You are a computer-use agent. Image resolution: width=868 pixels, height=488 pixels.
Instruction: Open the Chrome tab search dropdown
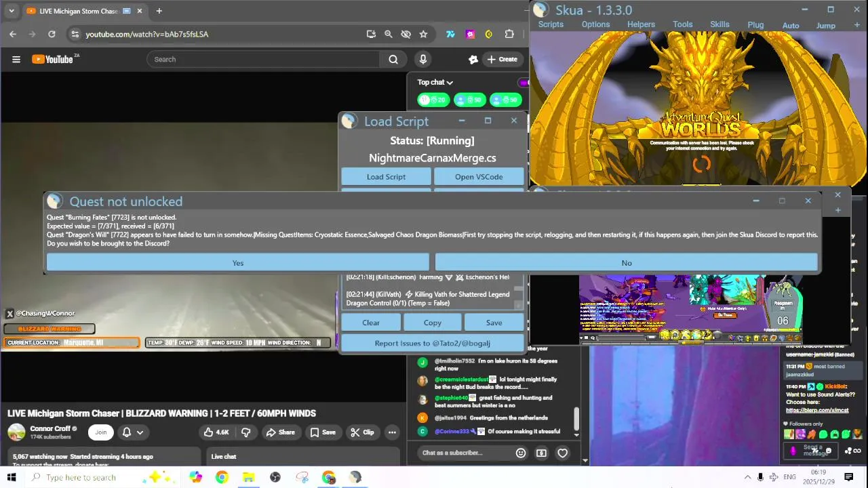coord(11,11)
